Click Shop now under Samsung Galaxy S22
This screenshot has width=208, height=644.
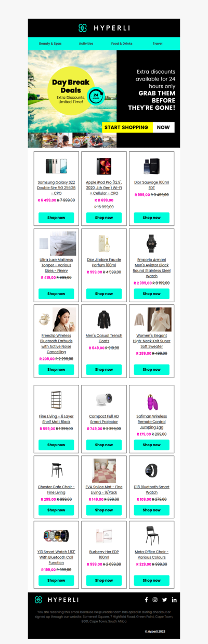click(x=56, y=218)
